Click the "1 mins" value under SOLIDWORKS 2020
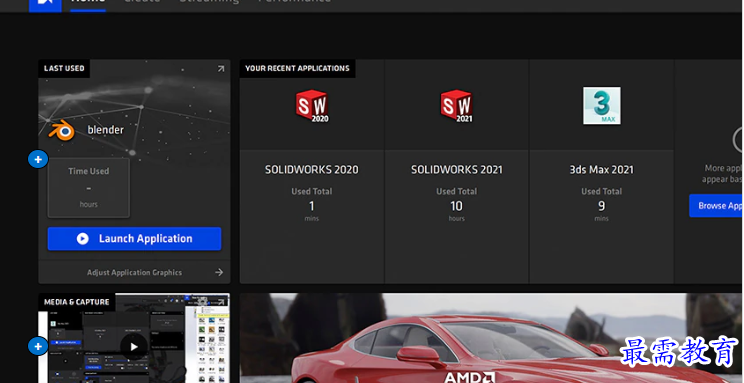744x383 pixels. click(x=312, y=210)
